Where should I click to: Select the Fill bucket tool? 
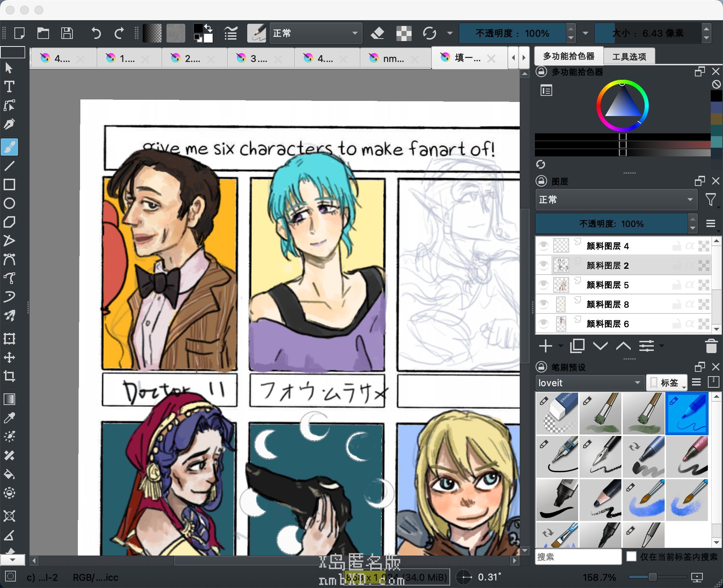click(x=9, y=474)
